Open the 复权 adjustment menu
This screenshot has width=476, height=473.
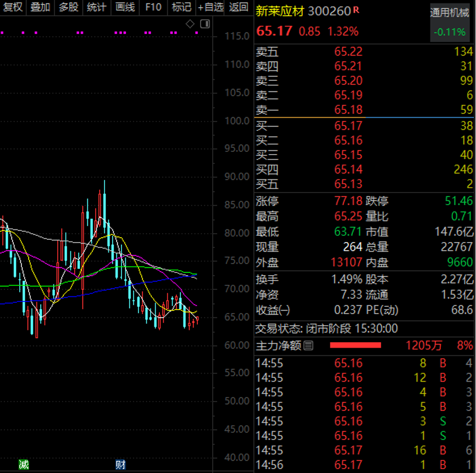(13, 7)
